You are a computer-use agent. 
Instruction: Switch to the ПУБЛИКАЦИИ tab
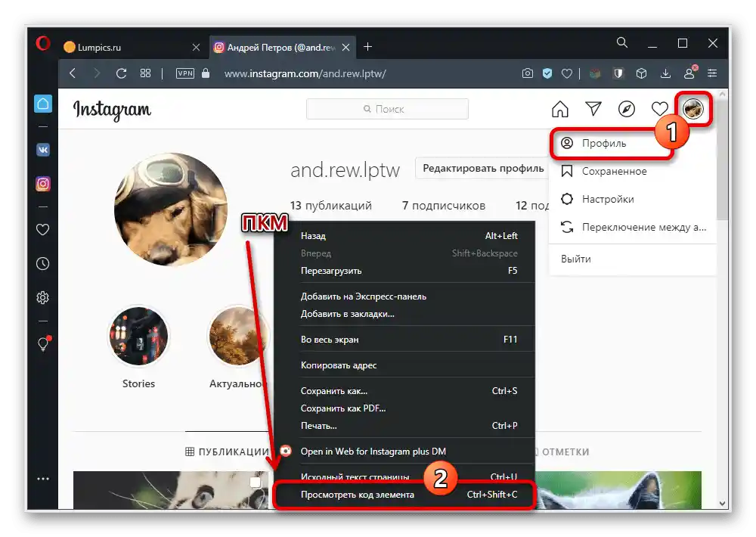(227, 452)
